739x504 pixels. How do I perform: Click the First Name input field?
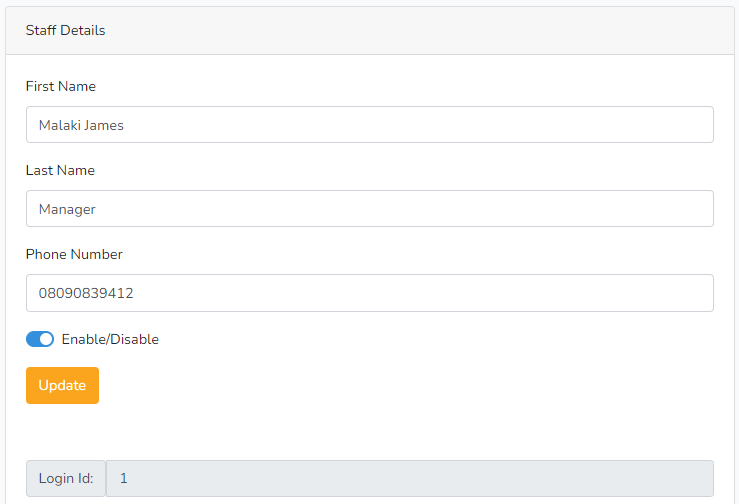[x=369, y=125]
